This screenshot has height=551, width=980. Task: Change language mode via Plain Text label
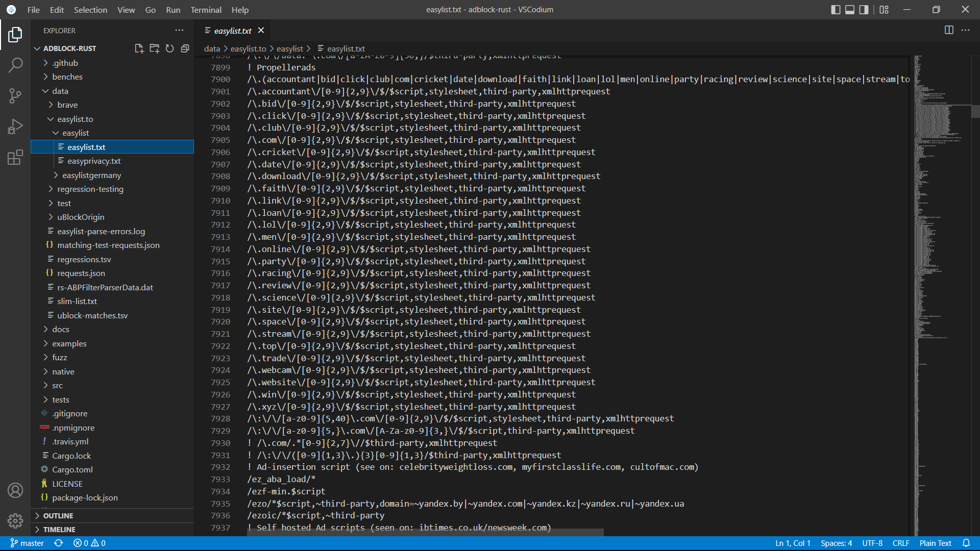935,543
